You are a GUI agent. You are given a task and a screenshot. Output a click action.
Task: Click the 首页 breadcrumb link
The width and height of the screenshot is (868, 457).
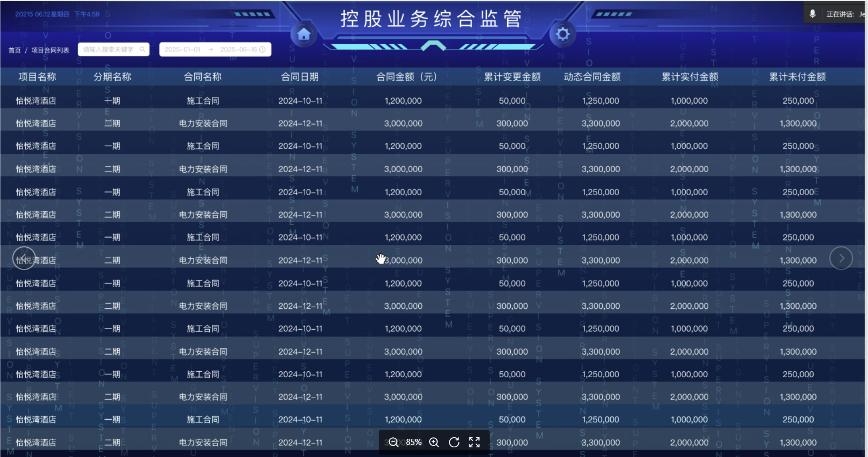[x=15, y=50]
